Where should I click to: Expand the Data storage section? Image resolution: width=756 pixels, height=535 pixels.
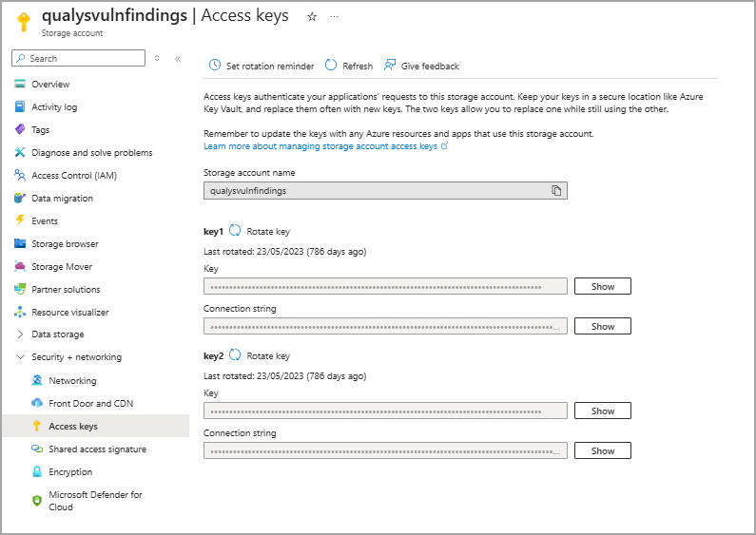pos(21,334)
